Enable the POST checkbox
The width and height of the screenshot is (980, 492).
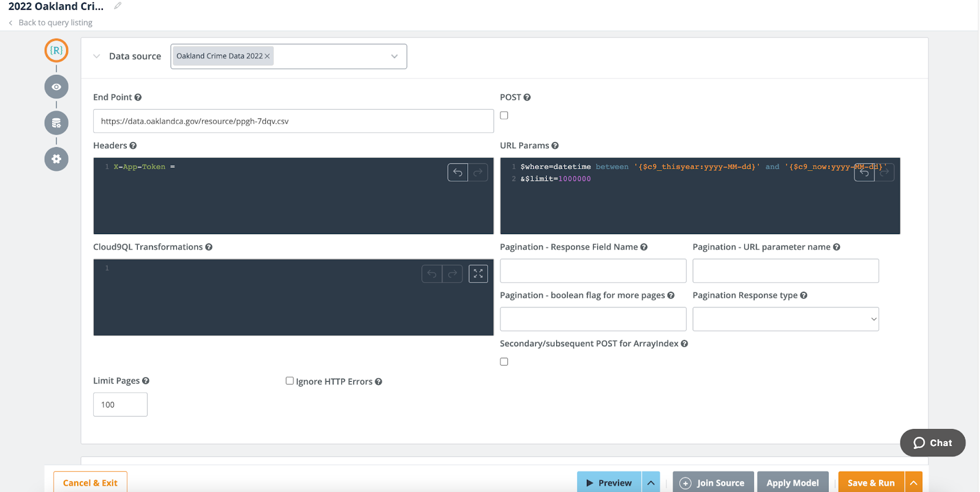pyautogui.click(x=504, y=115)
